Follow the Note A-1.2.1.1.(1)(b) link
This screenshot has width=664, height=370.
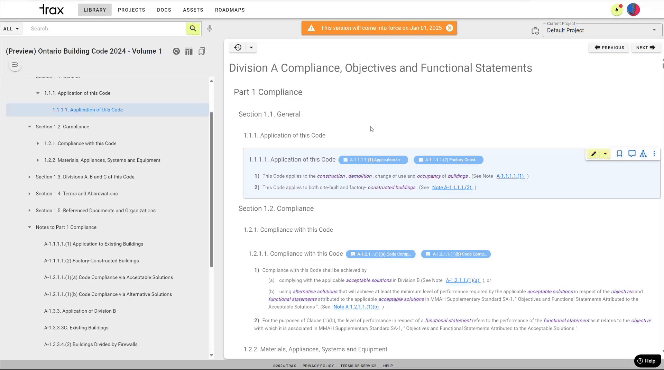point(356,307)
